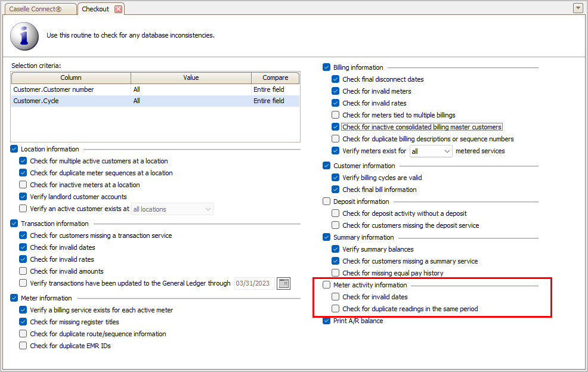Toggle the Billing information checkbox
The image size is (588, 372).
[327, 67]
